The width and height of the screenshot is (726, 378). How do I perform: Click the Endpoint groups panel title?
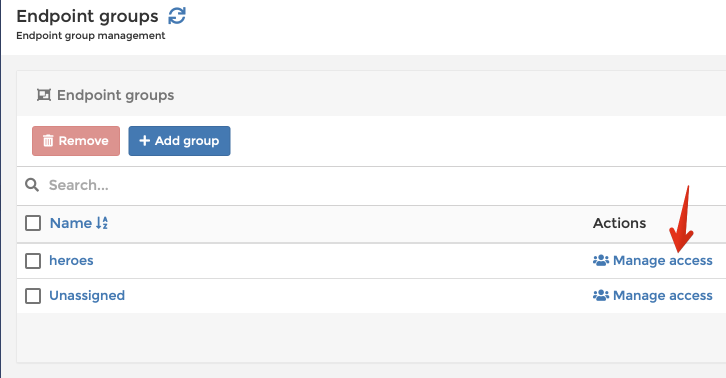115,95
